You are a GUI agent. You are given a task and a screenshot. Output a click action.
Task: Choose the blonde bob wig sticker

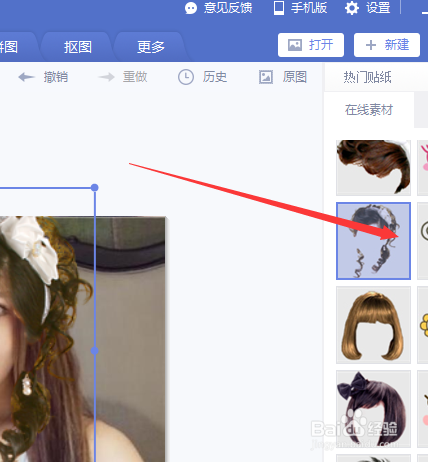[x=373, y=325]
